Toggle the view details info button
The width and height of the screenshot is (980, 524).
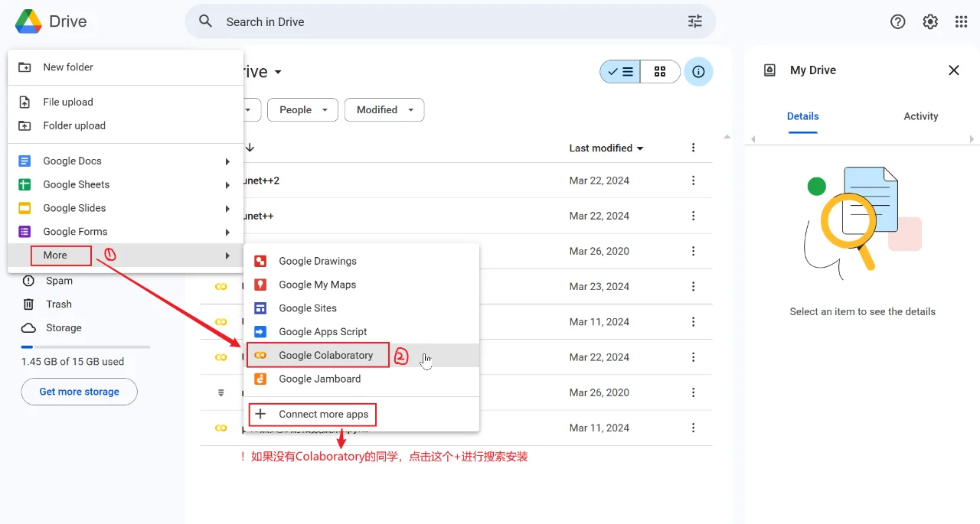pos(698,72)
